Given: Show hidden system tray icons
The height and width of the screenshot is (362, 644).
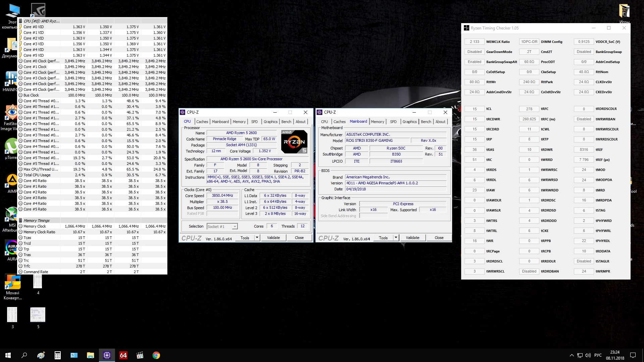Looking at the screenshot, I should (x=572, y=355).
